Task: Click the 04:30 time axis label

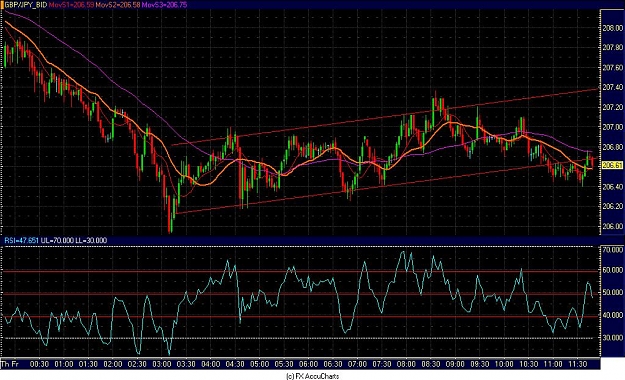Action: coord(235,364)
